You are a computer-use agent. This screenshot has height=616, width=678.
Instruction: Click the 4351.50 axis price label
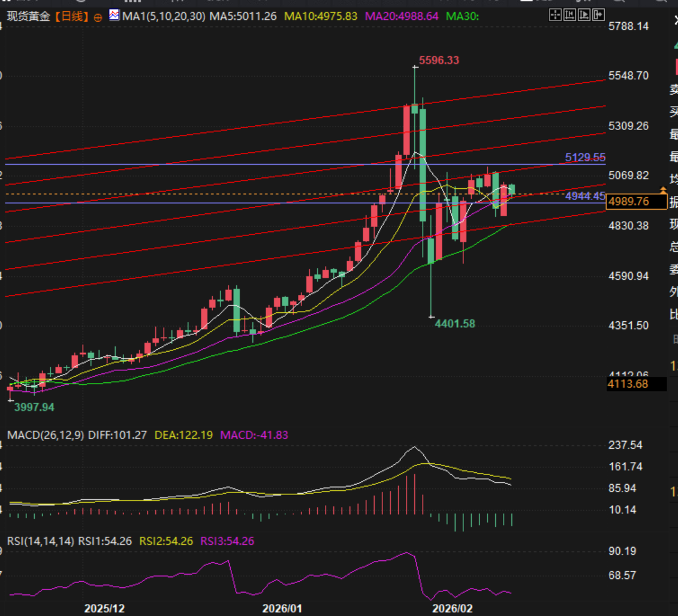(628, 325)
